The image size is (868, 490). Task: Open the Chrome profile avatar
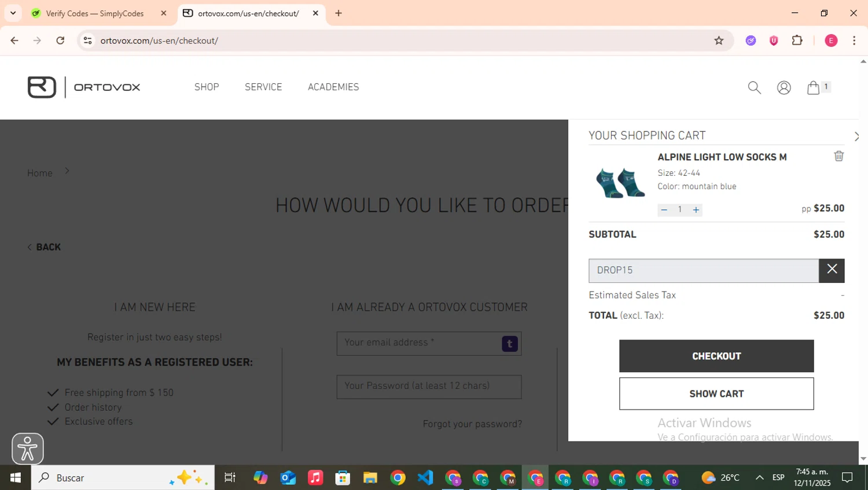(x=831, y=40)
